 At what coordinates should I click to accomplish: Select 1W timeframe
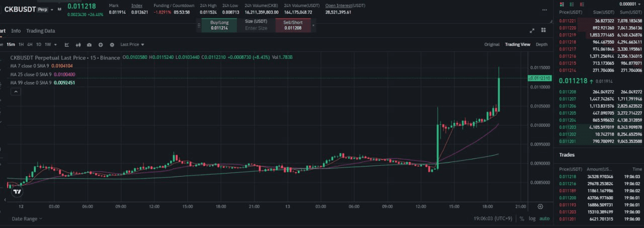(48, 44)
